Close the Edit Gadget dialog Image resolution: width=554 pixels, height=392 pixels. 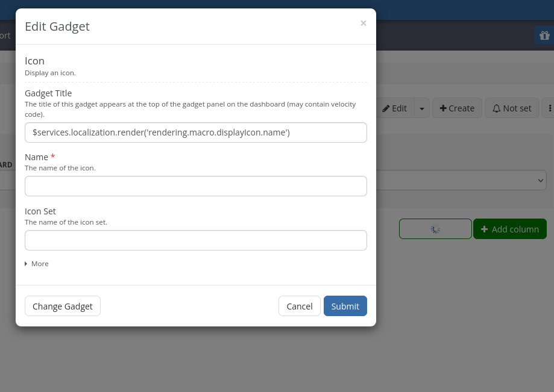tap(363, 23)
